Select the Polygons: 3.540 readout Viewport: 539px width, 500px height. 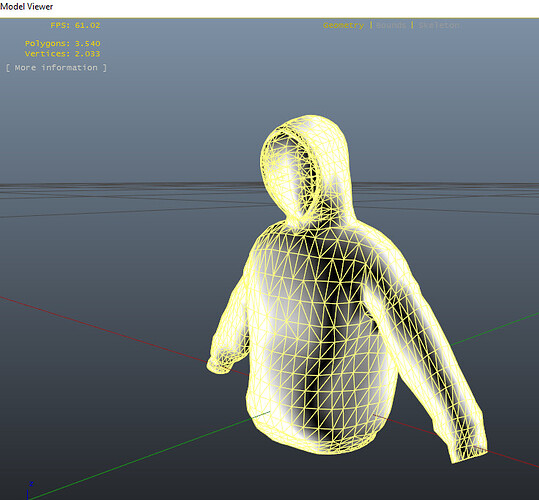click(x=63, y=44)
